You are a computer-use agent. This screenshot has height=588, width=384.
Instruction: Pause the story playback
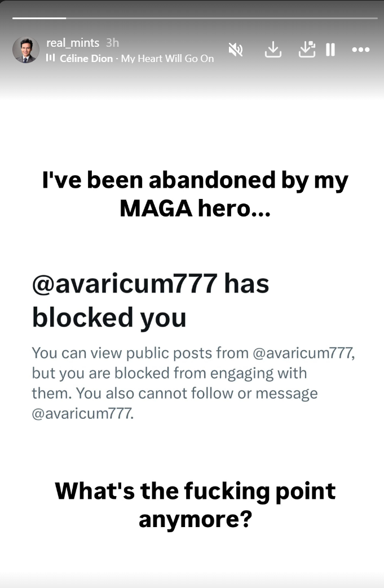[330, 50]
